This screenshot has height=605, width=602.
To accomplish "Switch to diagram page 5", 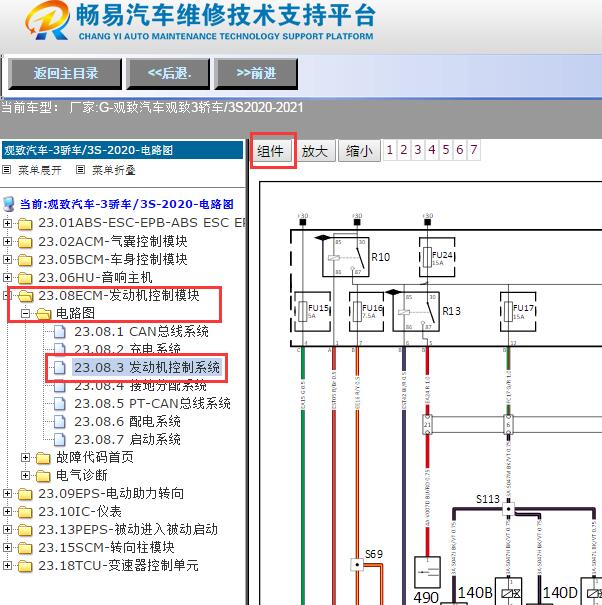I will point(446,150).
